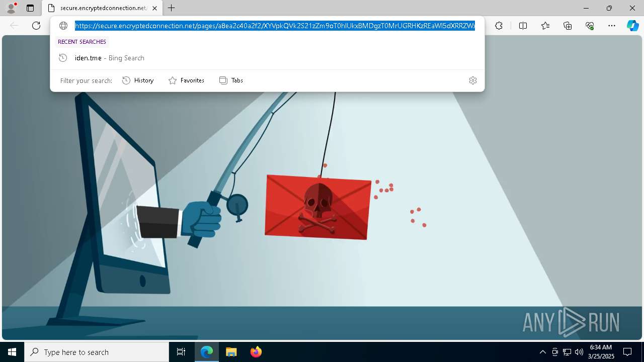Open the notification center icon
644x362 pixels.
coord(627,352)
